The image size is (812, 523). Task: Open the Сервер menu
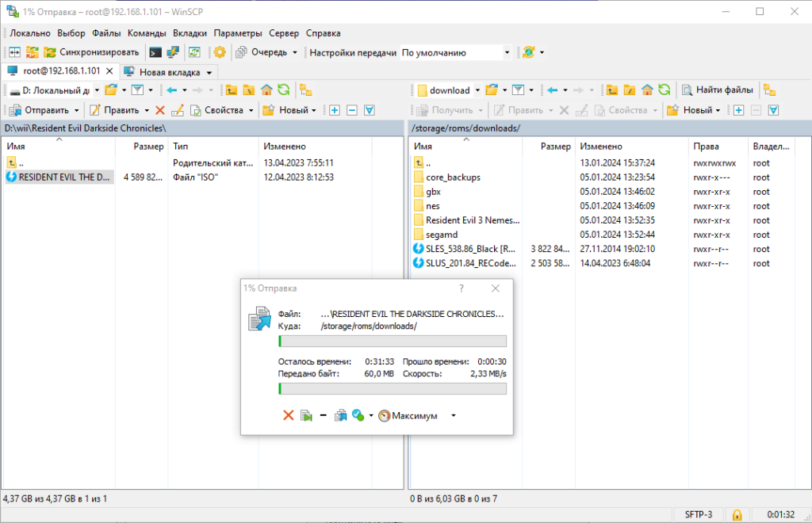point(284,33)
